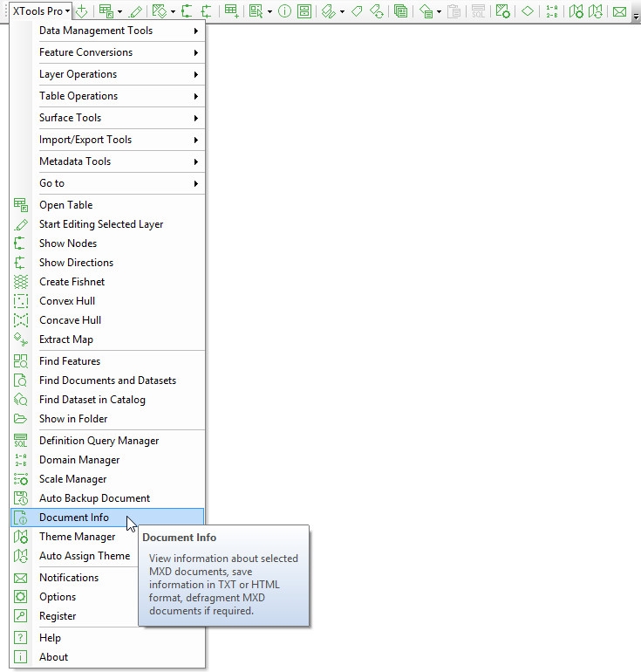
Task: Click the layer refresh icon right of the tag
Action: pos(377,11)
